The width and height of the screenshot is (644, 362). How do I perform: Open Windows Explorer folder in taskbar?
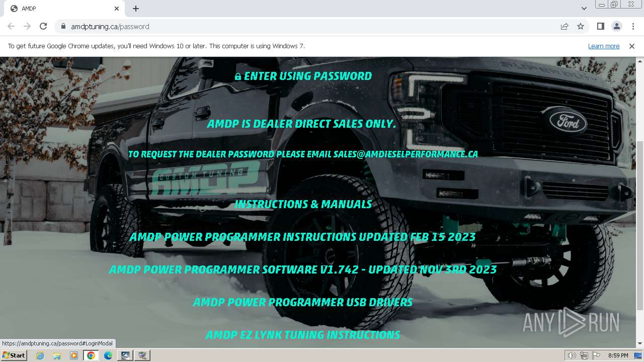pos(57,355)
